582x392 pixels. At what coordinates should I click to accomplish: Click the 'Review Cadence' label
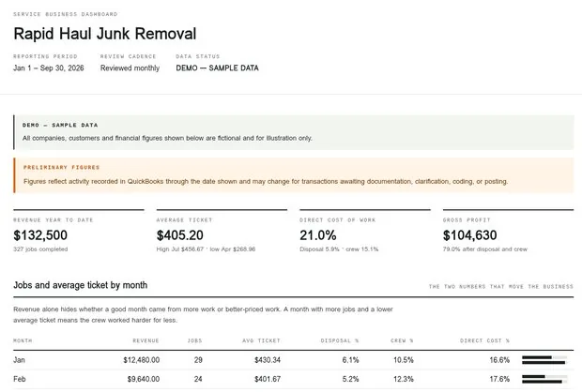pos(128,56)
